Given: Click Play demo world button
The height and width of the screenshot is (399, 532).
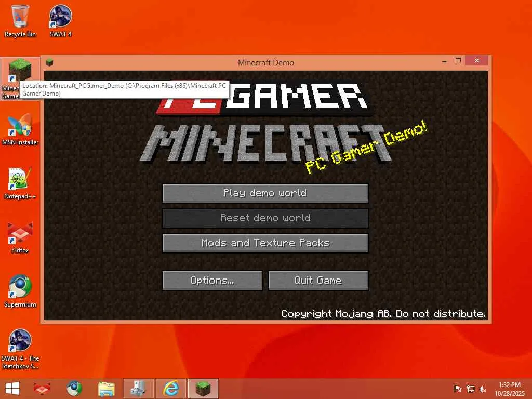Looking at the screenshot, I should (265, 193).
